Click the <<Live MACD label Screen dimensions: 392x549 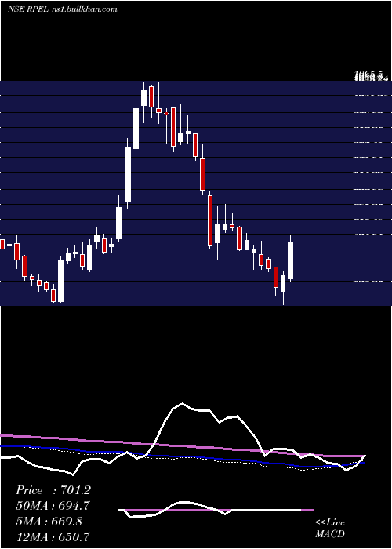[330, 529]
